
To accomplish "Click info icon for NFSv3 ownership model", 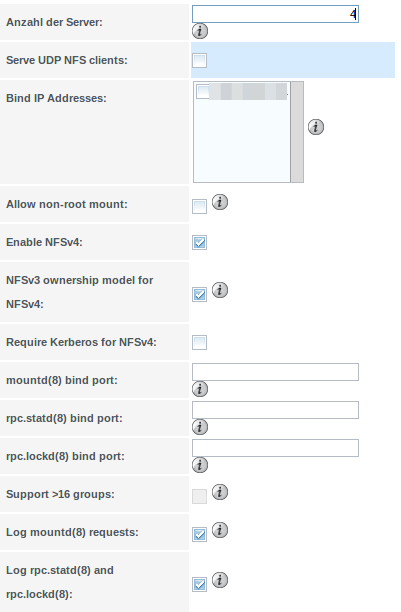I will [220, 290].
